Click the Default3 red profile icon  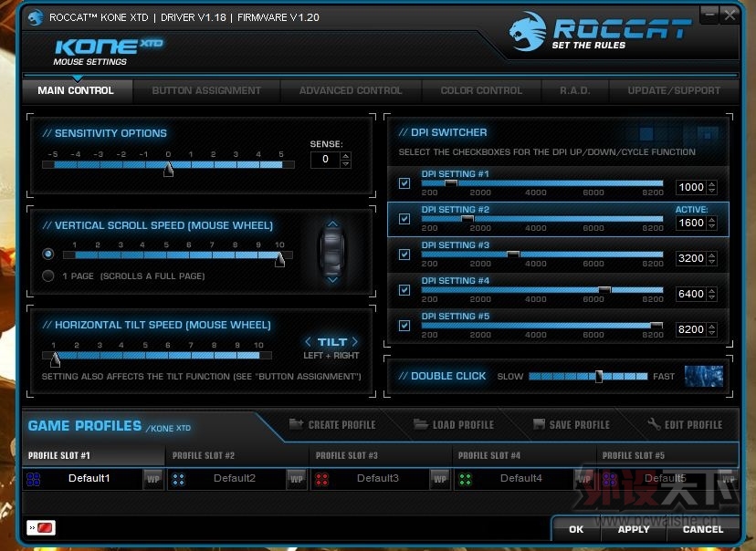click(x=321, y=479)
